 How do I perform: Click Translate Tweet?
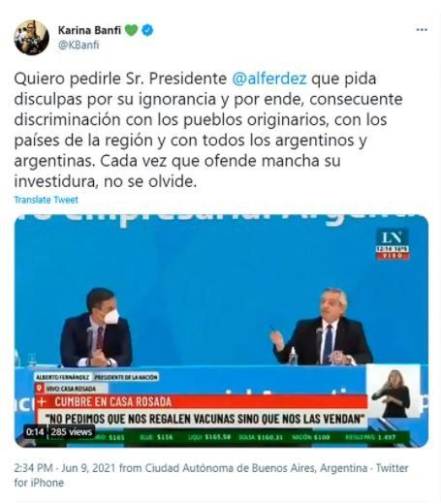(x=46, y=200)
